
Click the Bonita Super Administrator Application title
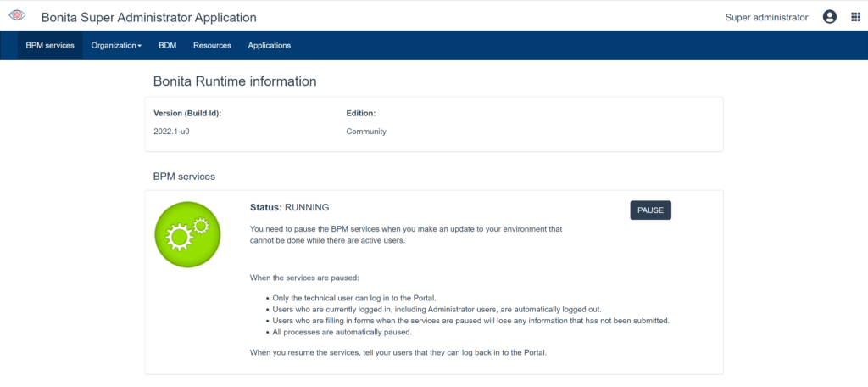(x=149, y=17)
